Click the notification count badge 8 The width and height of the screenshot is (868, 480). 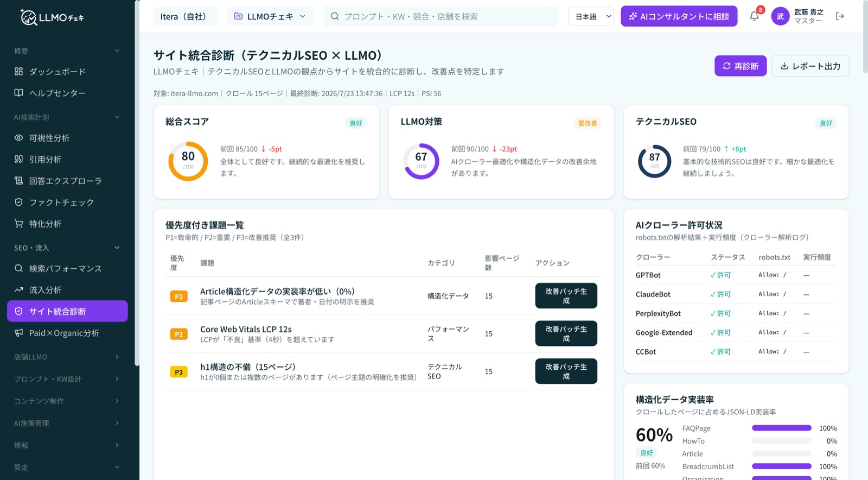click(x=761, y=10)
